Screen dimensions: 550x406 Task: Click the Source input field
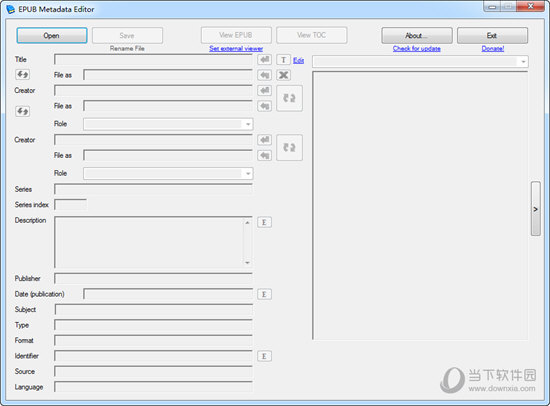click(x=153, y=372)
